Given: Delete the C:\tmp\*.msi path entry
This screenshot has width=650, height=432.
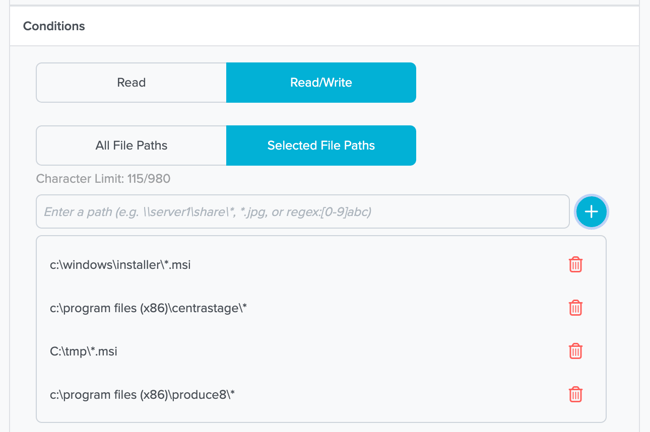Looking at the screenshot, I should pos(575,351).
